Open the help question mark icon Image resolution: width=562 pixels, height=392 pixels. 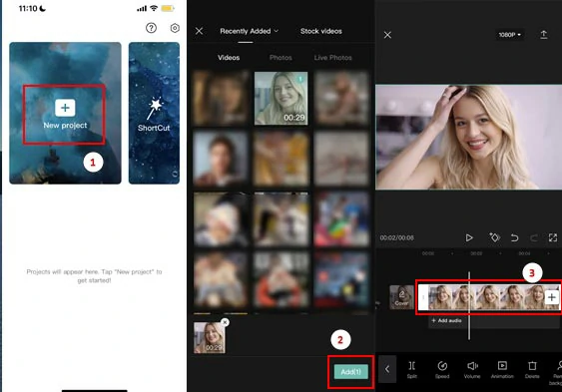152,28
